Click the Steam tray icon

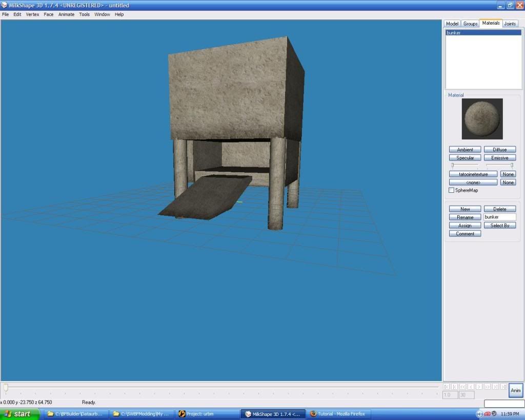coord(494,414)
